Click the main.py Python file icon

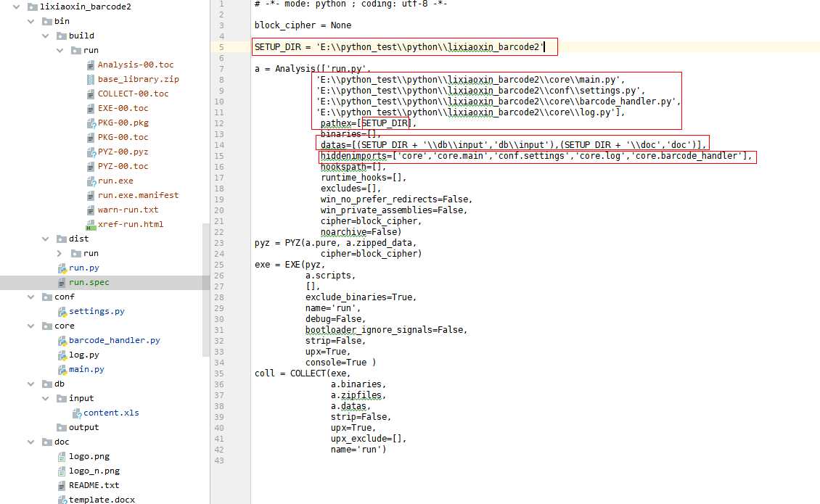(x=62, y=370)
